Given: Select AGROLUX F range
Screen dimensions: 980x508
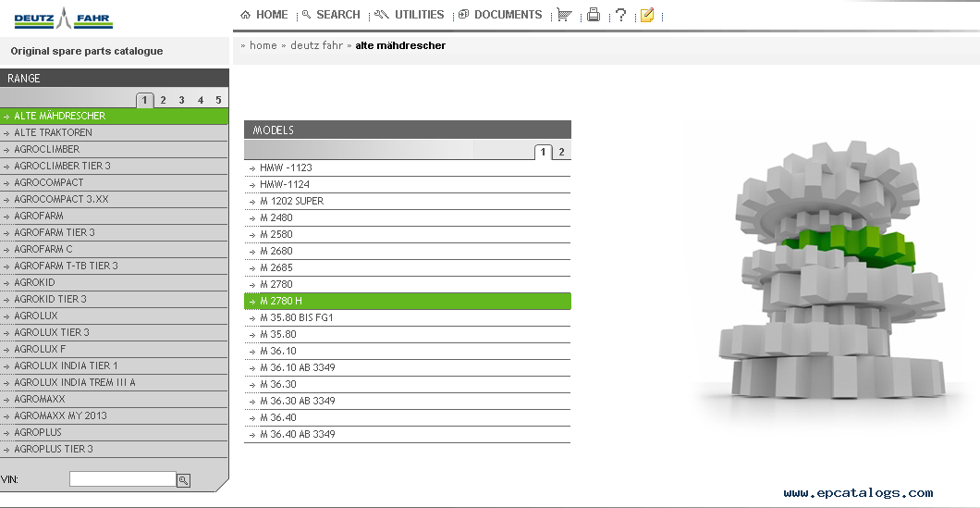Looking at the screenshot, I should 115,349.
